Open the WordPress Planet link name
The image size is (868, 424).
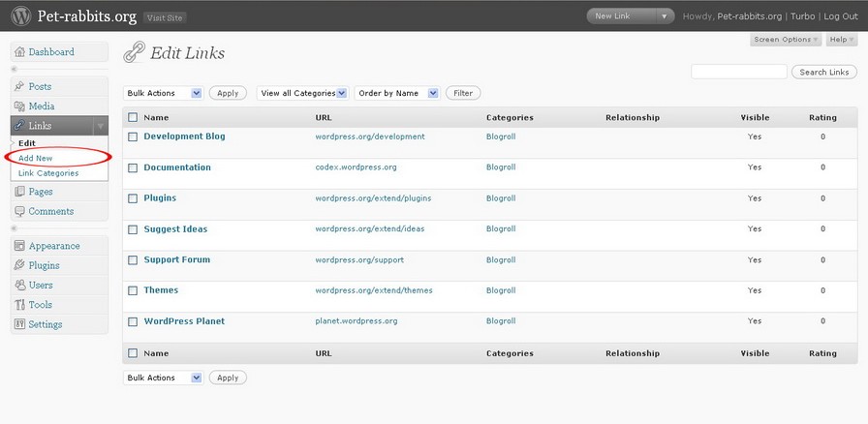tap(184, 321)
